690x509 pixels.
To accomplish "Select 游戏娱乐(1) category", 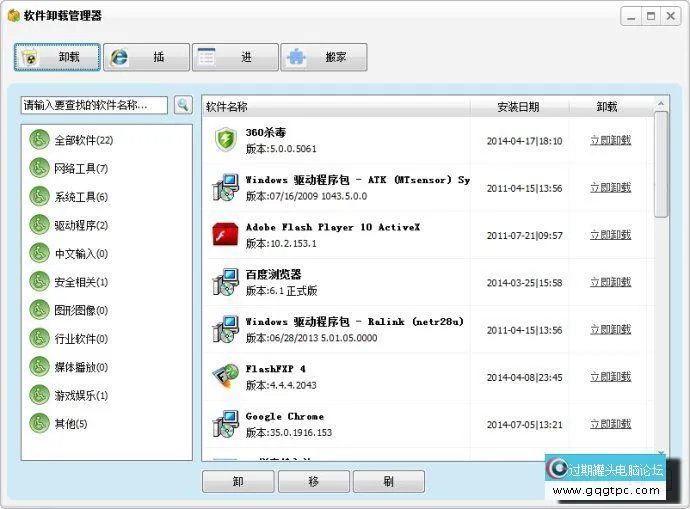I will [x=81, y=395].
